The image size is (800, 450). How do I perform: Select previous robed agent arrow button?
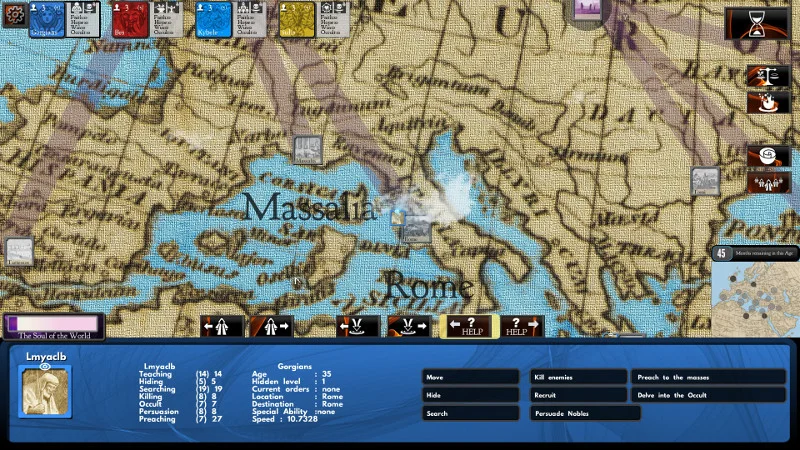221,326
